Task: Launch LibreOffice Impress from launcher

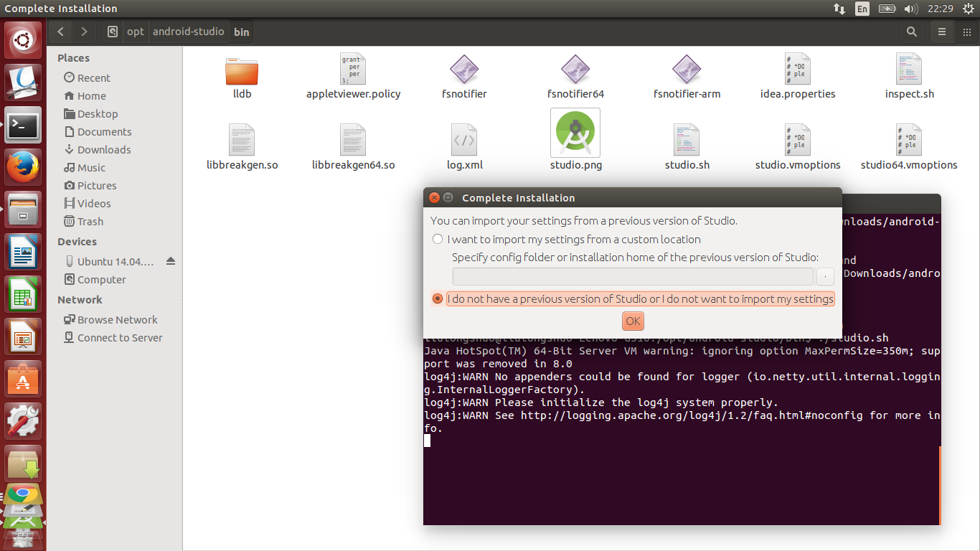Action: (x=23, y=336)
